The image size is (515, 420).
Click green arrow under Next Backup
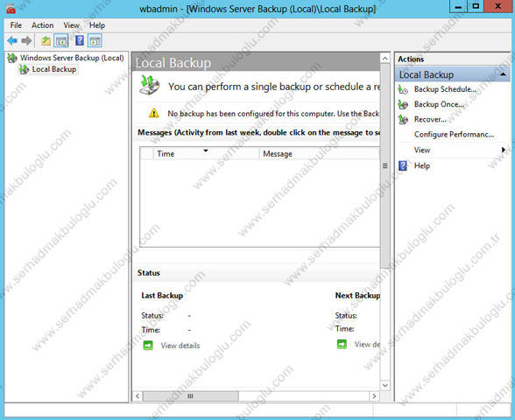pos(342,344)
